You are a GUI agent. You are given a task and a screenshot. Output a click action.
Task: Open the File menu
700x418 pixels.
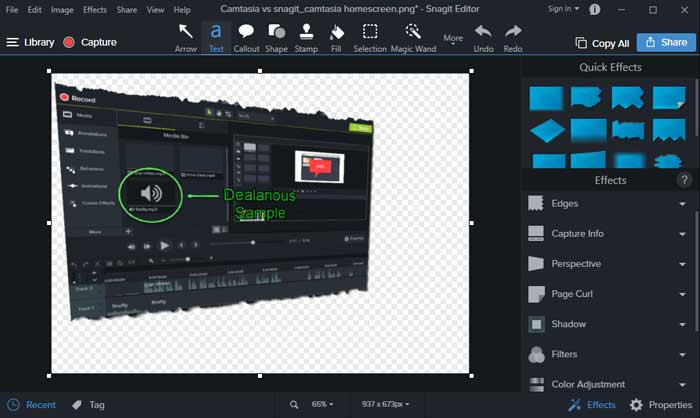coord(12,9)
